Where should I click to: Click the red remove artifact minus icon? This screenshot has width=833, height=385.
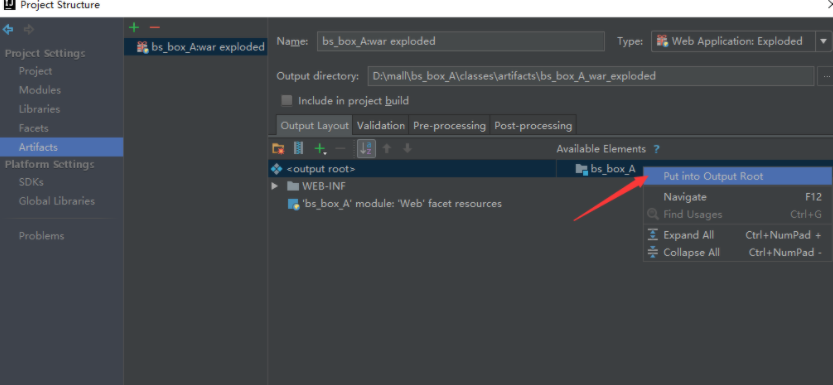155,27
